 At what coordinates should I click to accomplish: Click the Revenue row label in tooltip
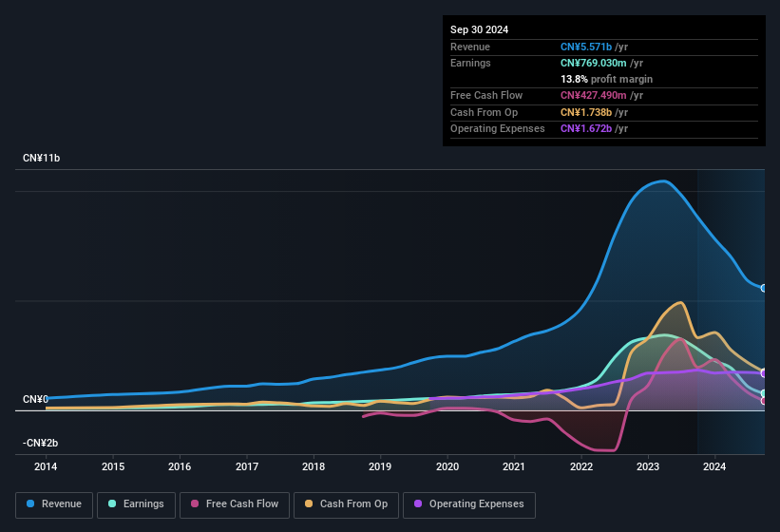point(470,47)
